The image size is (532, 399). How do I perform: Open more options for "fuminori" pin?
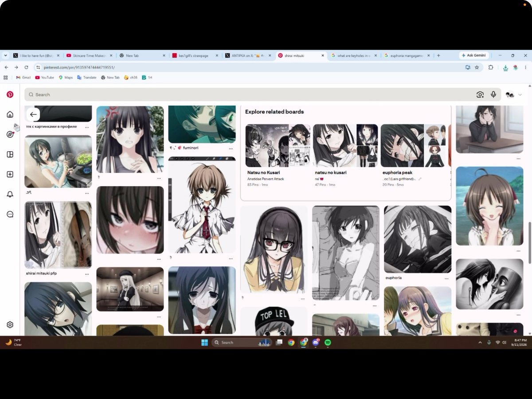pos(231,149)
